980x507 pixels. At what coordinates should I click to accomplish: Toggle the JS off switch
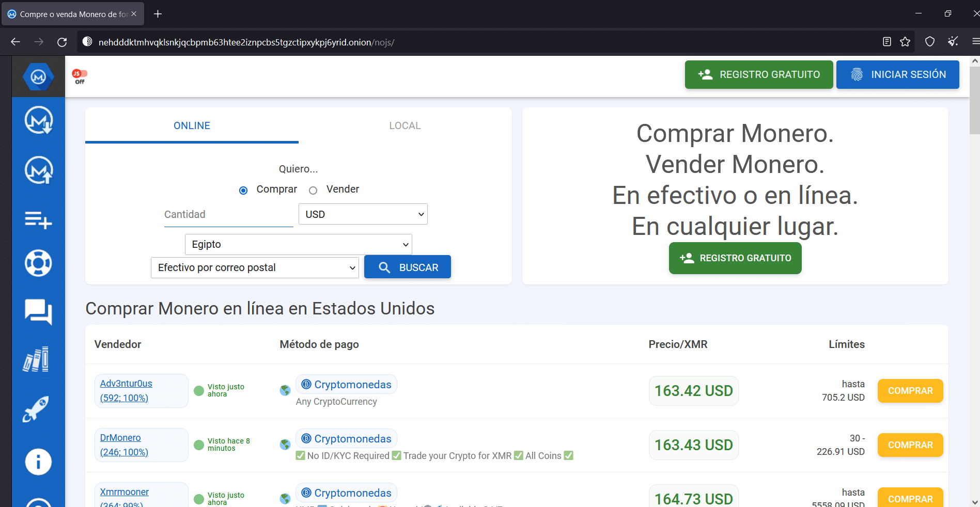(x=80, y=76)
